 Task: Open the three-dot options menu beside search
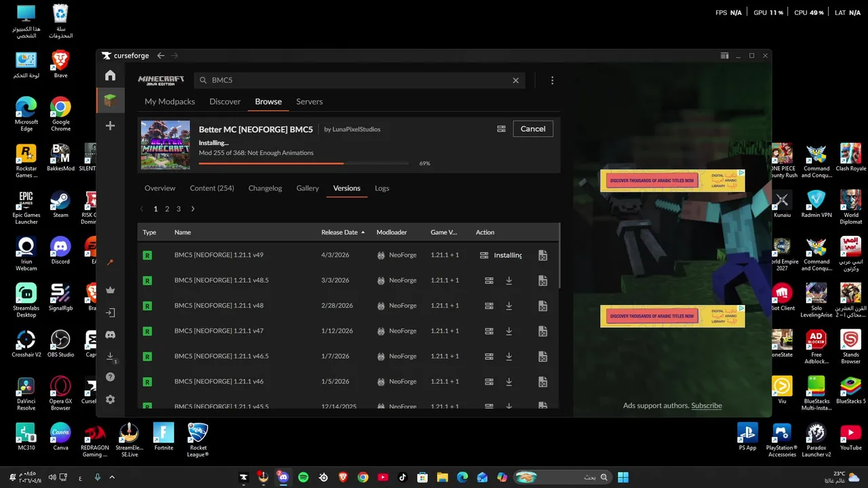click(x=552, y=80)
